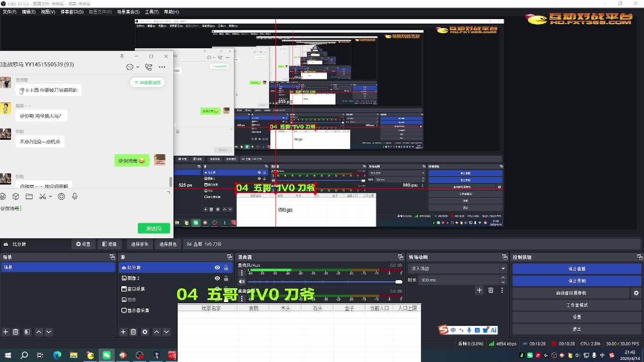Image resolution: width=644 pixels, height=362 pixels.
Task: Open the Windows Start menu
Action: coord(8,355)
